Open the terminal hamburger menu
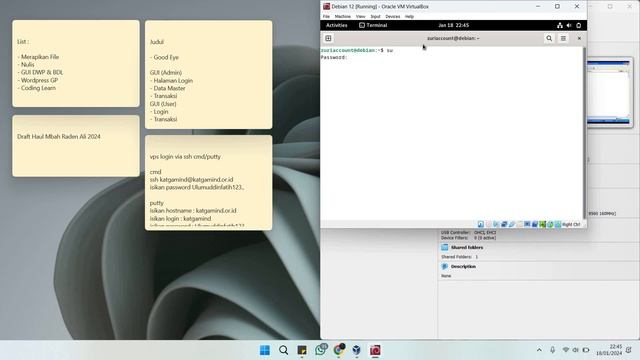 click(563, 38)
